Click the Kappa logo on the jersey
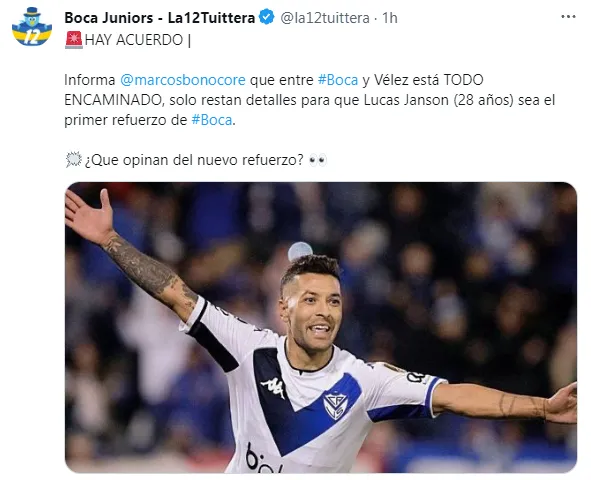 [x=274, y=388]
